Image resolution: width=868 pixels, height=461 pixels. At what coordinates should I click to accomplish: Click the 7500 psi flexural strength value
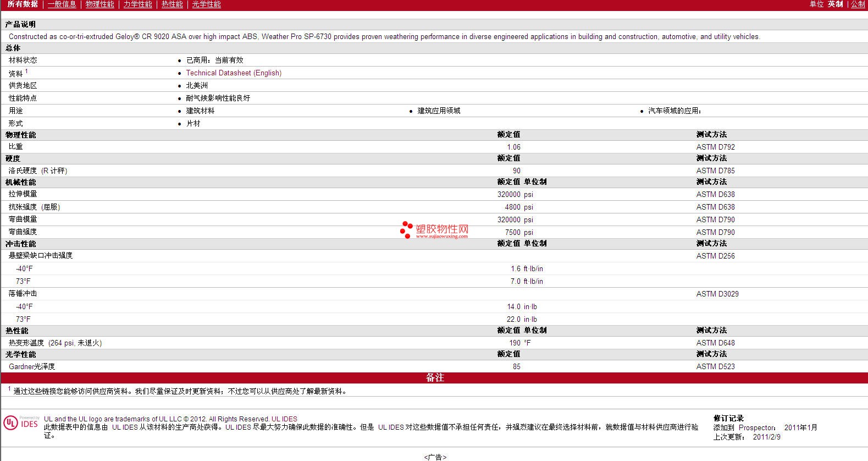coord(519,232)
